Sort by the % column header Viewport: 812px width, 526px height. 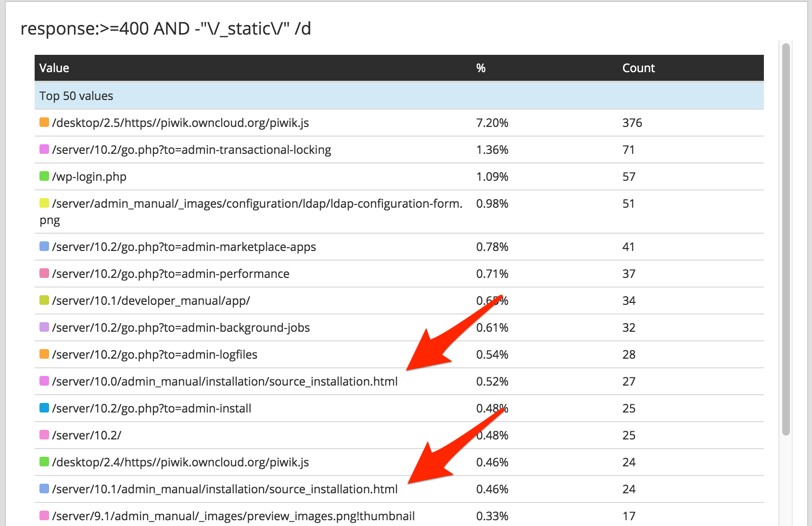[481, 68]
